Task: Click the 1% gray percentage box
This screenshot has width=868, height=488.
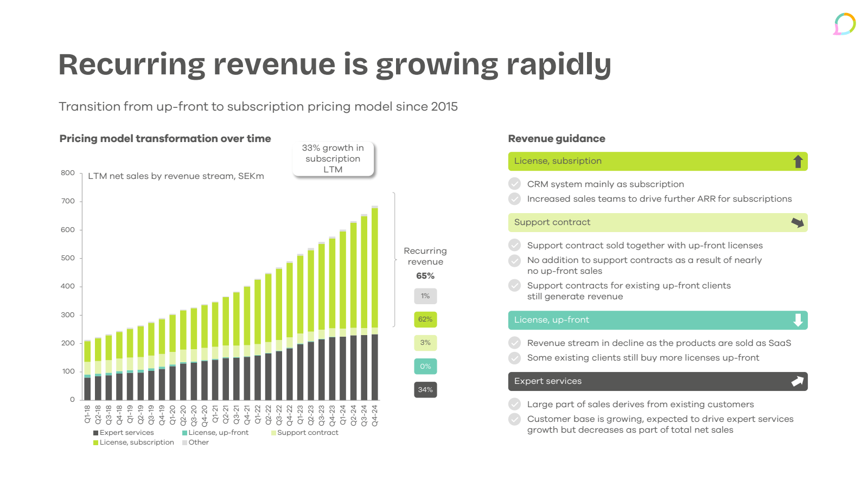Action: click(425, 296)
